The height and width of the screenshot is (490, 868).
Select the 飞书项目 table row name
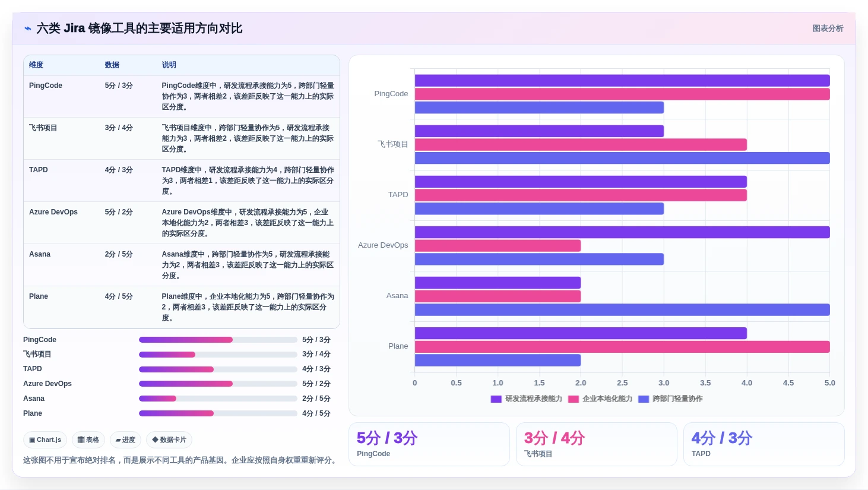pos(43,128)
